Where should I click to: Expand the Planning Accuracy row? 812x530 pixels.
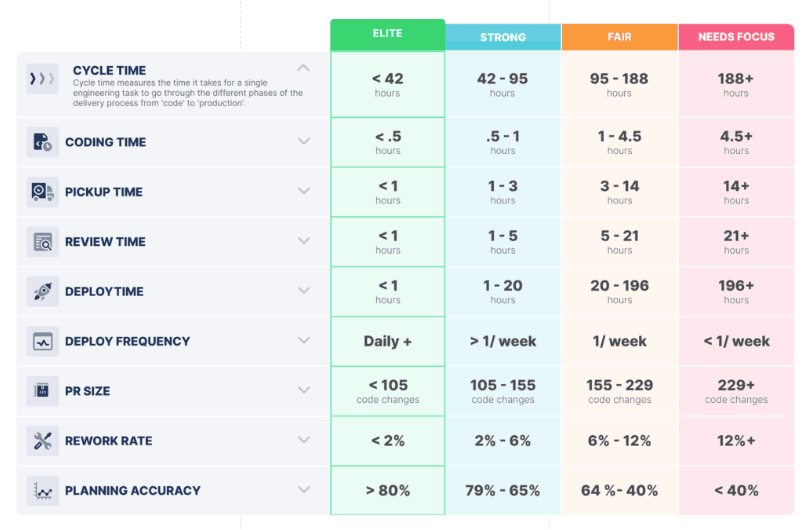click(304, 490)
